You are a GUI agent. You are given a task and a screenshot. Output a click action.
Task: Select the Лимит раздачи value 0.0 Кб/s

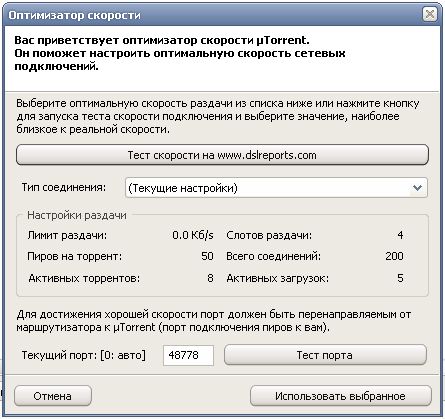point(193,235)
